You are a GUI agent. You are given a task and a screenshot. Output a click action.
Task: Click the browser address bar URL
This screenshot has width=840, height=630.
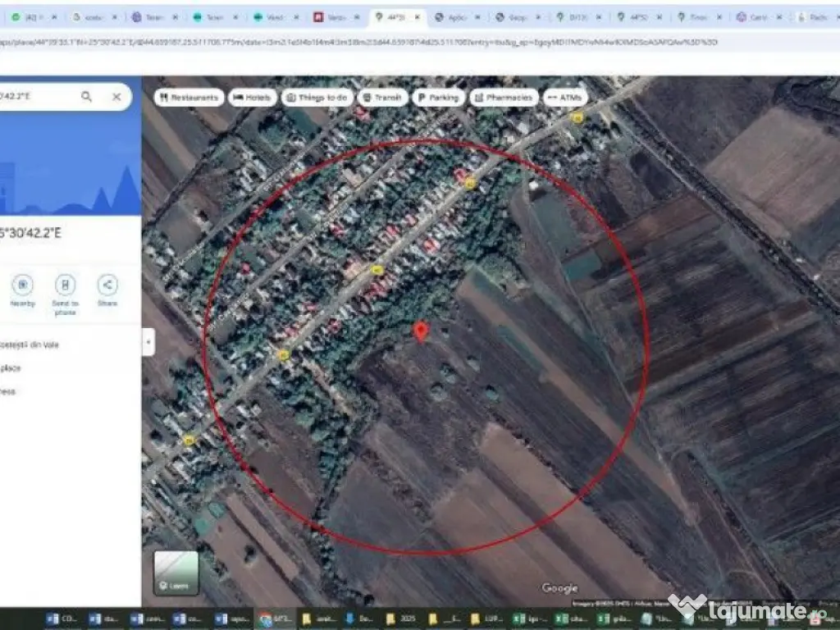pyautogui.click(x=328, y=42)
